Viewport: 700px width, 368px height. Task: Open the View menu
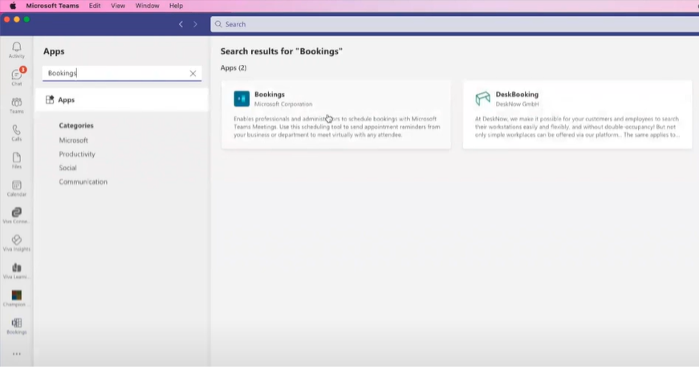118,6
